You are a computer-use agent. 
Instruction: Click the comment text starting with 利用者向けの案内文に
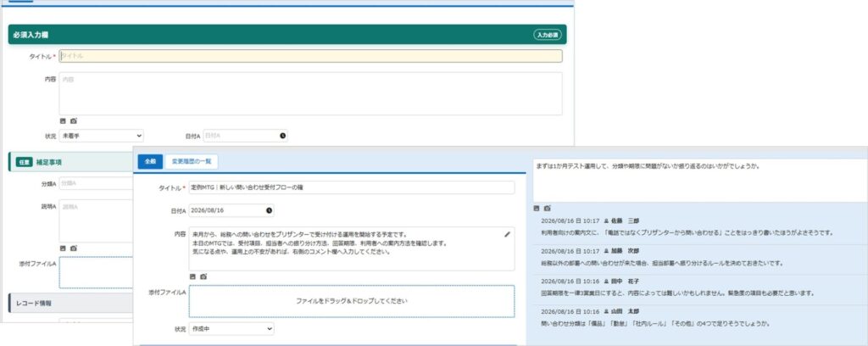click(x=687, y=232)
